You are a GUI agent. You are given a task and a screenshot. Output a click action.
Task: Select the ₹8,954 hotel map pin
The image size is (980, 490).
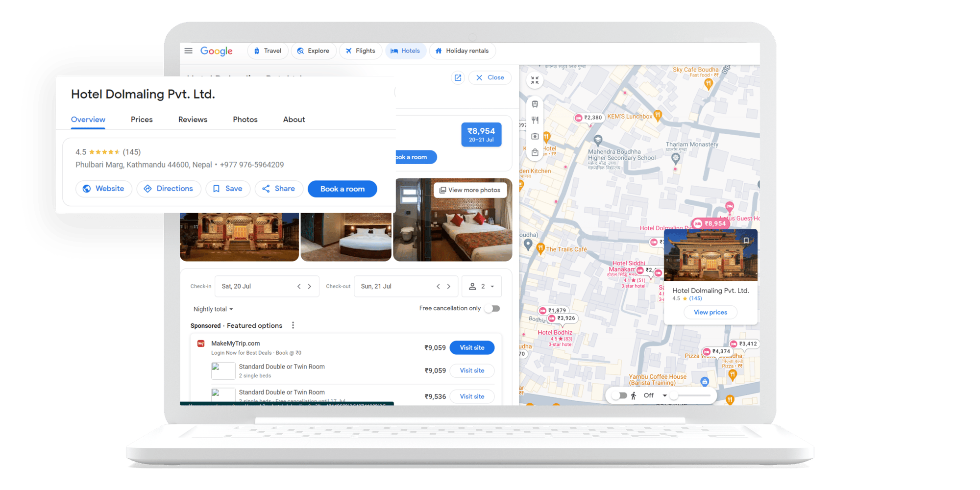[x=710, y=223]
